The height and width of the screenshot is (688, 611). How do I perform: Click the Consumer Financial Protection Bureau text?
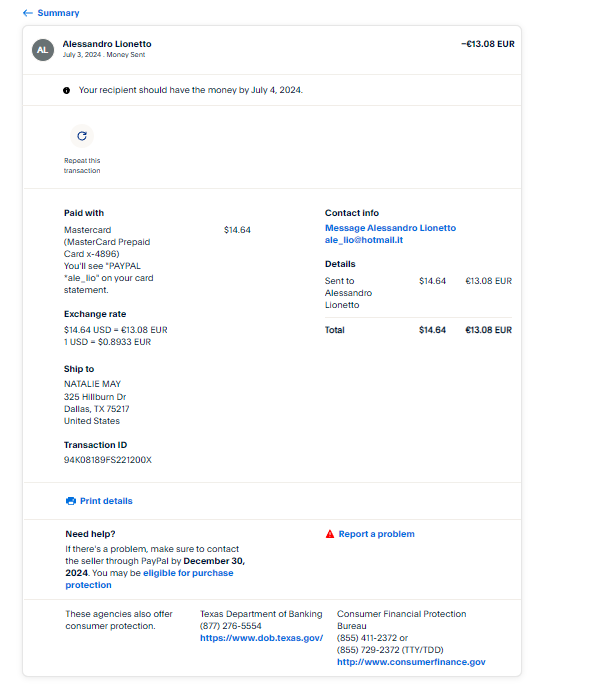click(x=401, y=620)
